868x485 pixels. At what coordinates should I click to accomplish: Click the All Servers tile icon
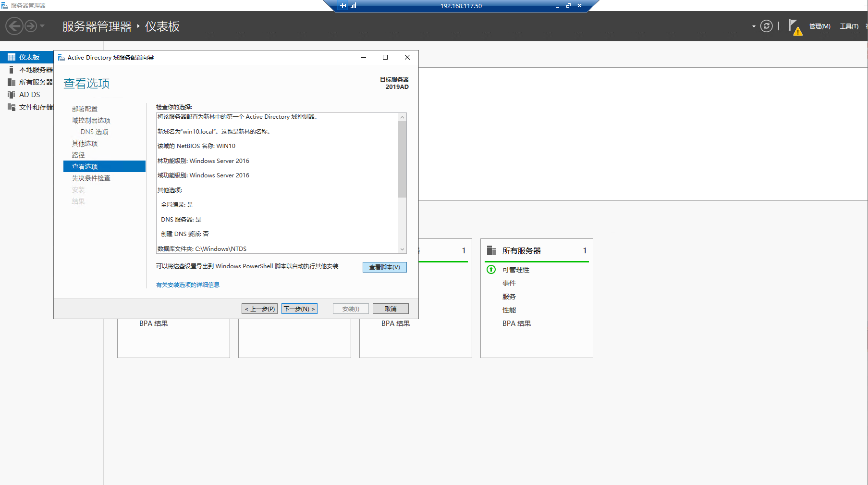(491, 250)
